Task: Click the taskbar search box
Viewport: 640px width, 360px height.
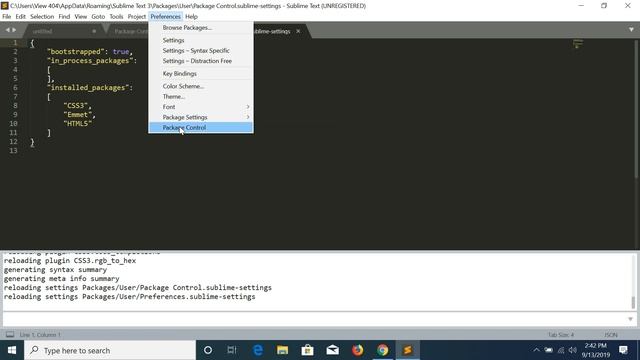Action: coord(110,350)
